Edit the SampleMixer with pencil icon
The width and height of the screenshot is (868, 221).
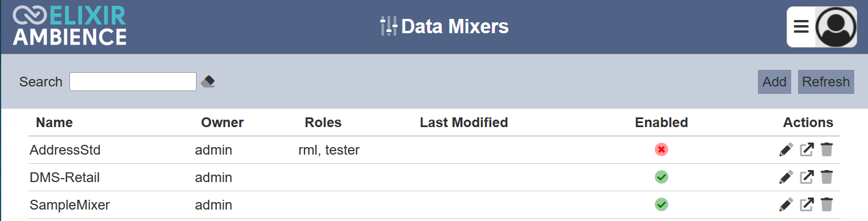786,204
